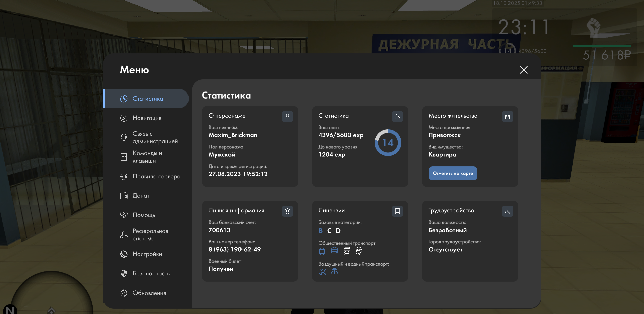Click the gear icon for Настройки
Image resolution: width=644 pixels, height=314 pixels.
124,254
